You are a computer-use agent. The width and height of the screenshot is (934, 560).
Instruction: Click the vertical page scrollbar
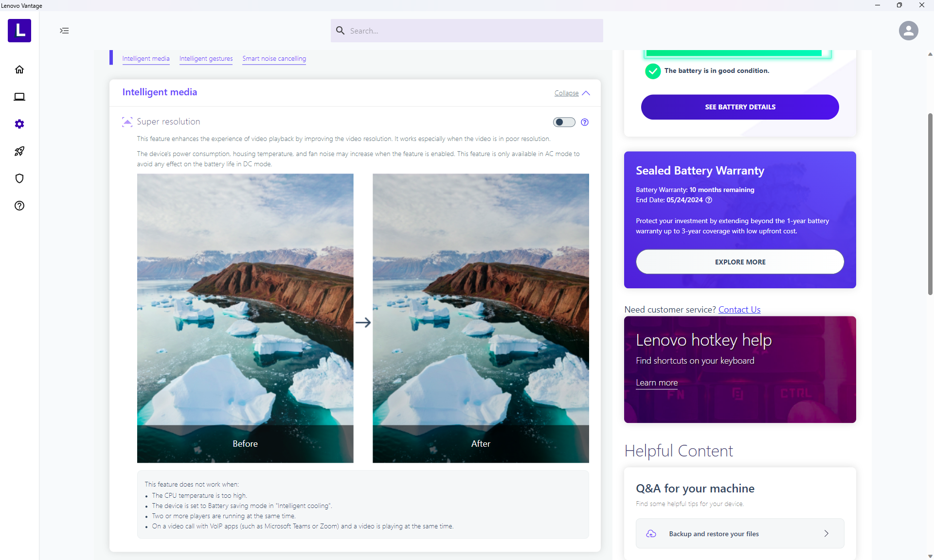tap(930, 204)
